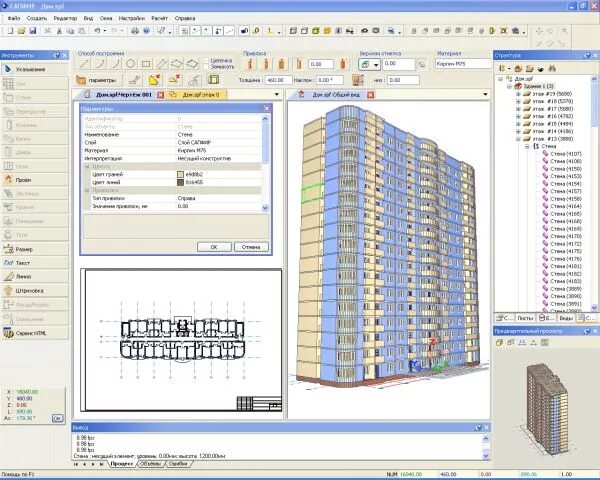Viewport: 600px width, 480px height.
Task: Collapse этаж #13 (3888) tree node
Action: (x=518, y=139)
